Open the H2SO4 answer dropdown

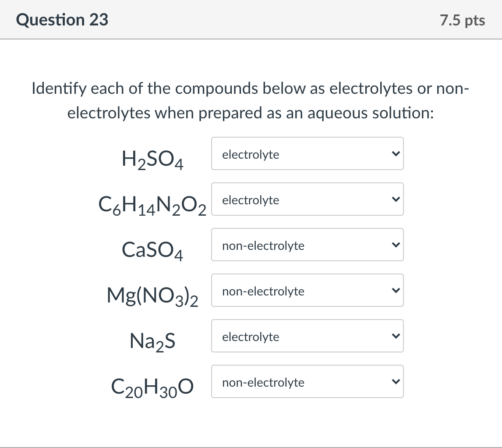307,154
